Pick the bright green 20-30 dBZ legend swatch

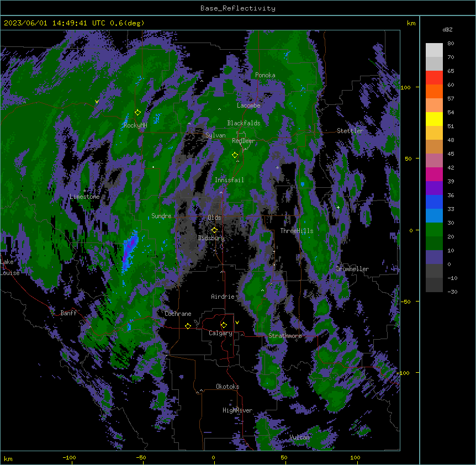(434, 230)
